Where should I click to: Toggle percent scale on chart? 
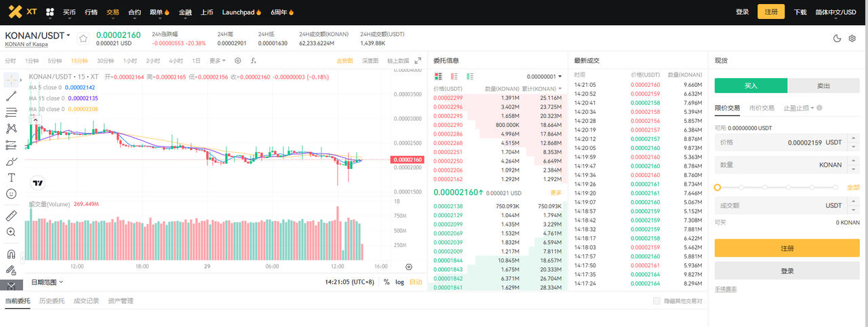click(387, 282)
